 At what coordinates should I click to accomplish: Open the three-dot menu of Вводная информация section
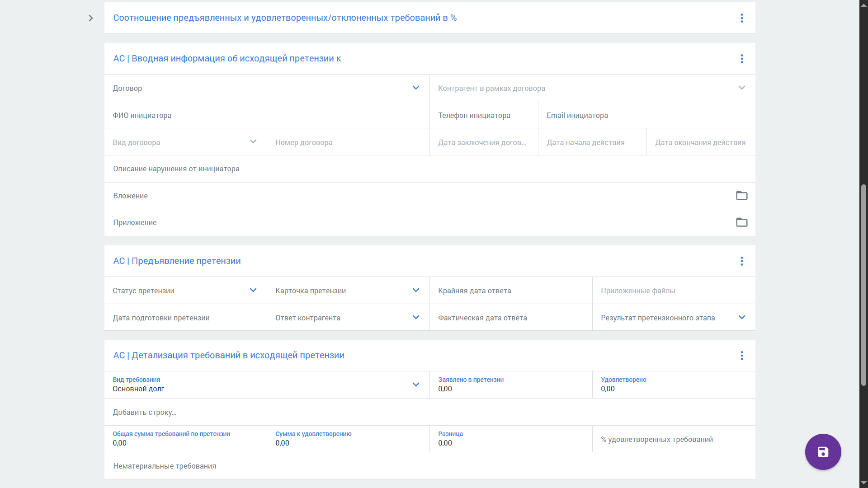(x=741, y=59)
